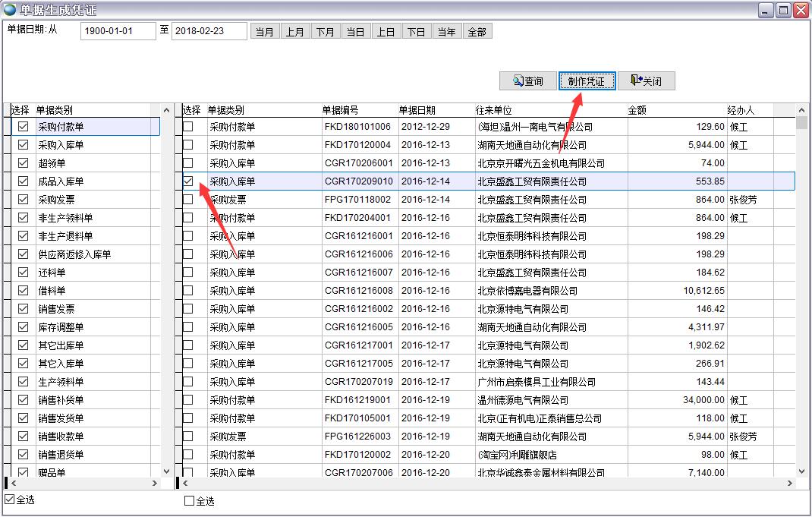
Task: Sort by 金额 column header
Action: tap(637, 110)
